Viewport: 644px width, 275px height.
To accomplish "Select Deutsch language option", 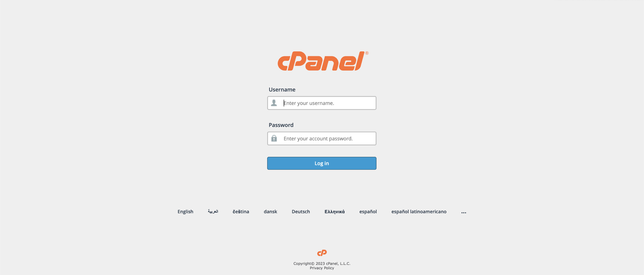I will tap(301, 211).
